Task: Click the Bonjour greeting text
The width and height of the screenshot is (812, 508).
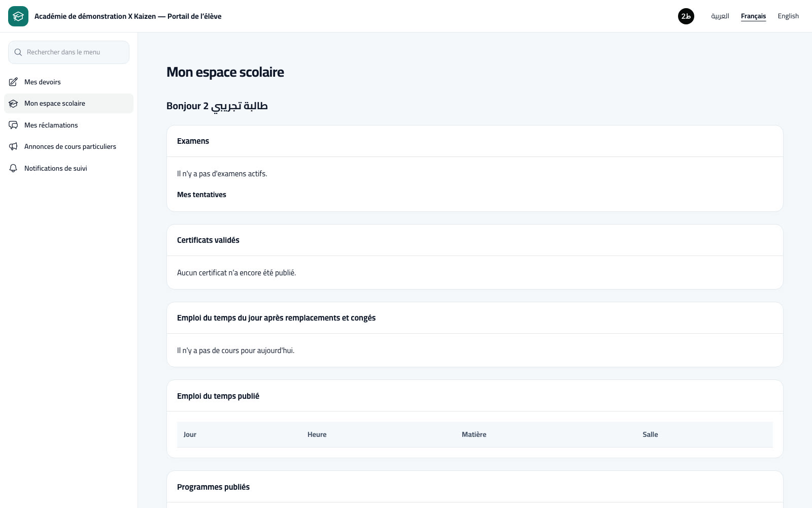Action: point(217,106)
